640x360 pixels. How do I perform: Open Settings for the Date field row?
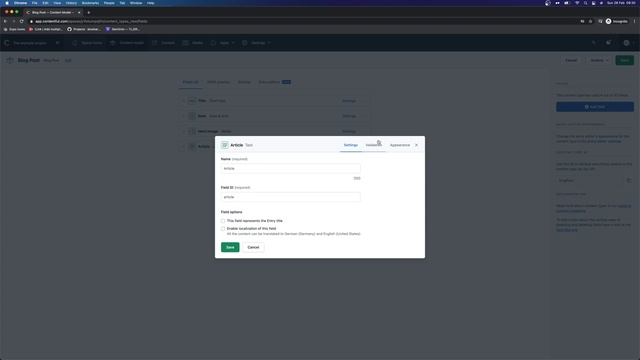[349, 116]
